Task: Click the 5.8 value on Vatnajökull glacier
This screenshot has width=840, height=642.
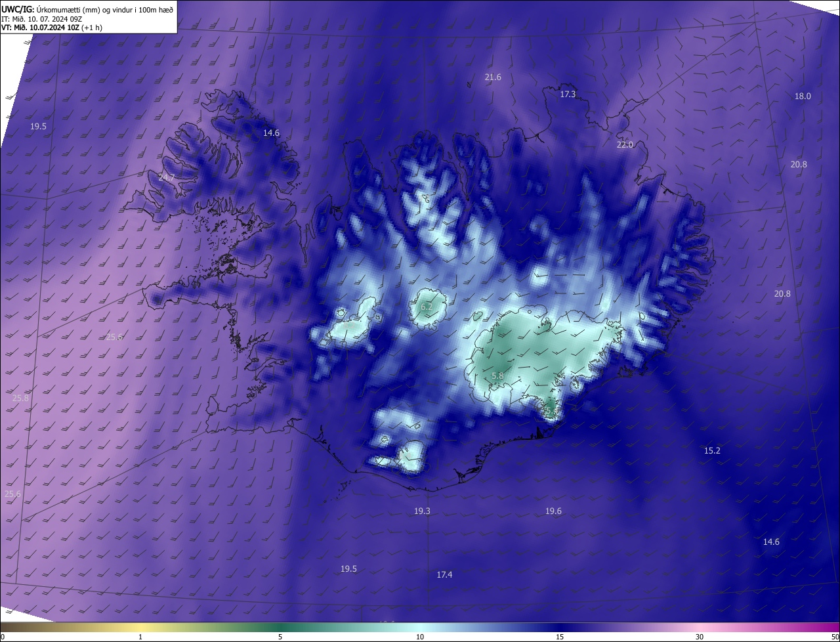Action: coord(497,376)
